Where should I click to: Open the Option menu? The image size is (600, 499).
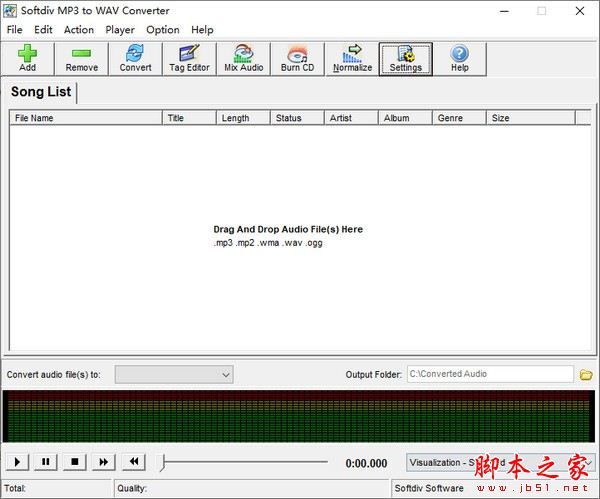click(x=163, y=30)
